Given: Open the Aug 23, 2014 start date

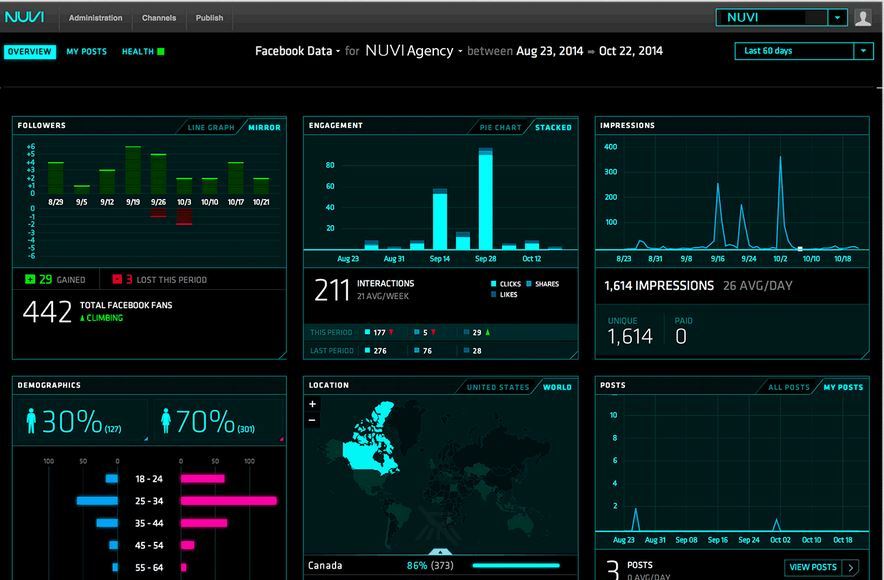Looking at the screenshot, I should click(550, 51).
